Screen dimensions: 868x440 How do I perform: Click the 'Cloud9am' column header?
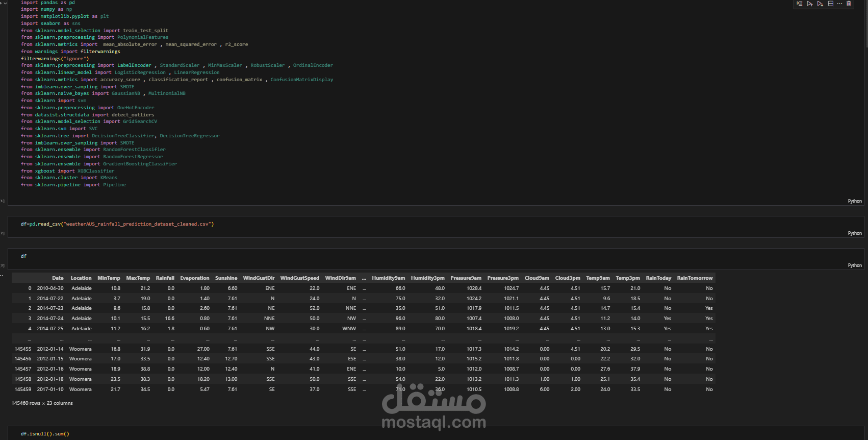[x=537, y=278]
